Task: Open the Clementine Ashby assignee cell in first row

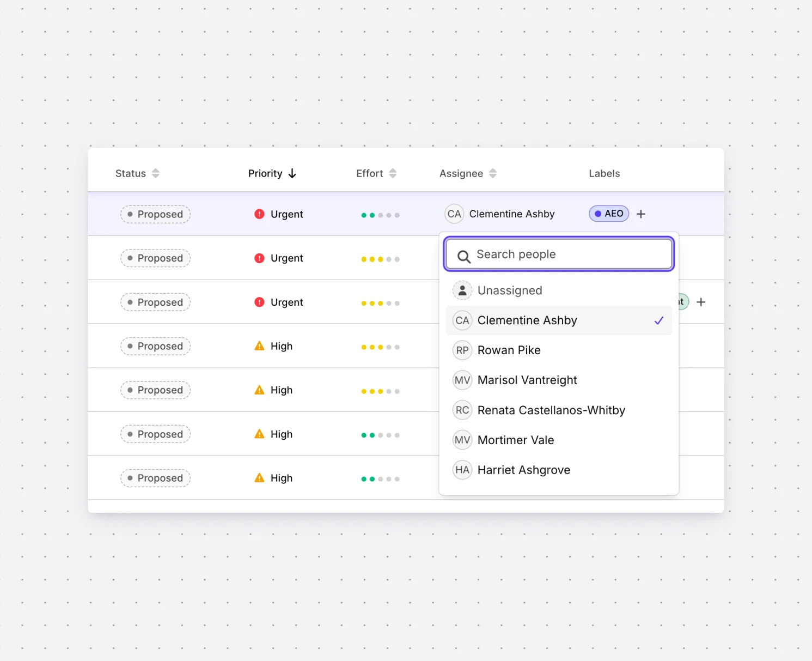Action: (x=500, y=214)
